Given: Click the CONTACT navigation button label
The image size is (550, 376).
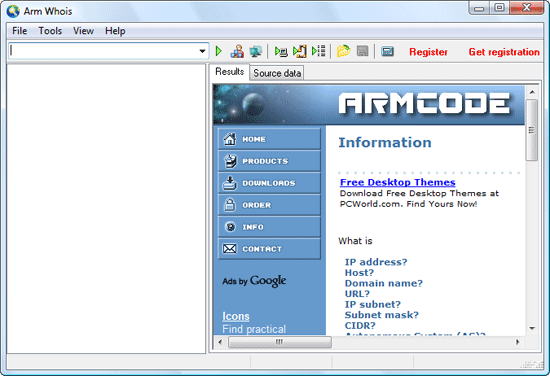Looking at the screenshot, I should pos(262,249).
